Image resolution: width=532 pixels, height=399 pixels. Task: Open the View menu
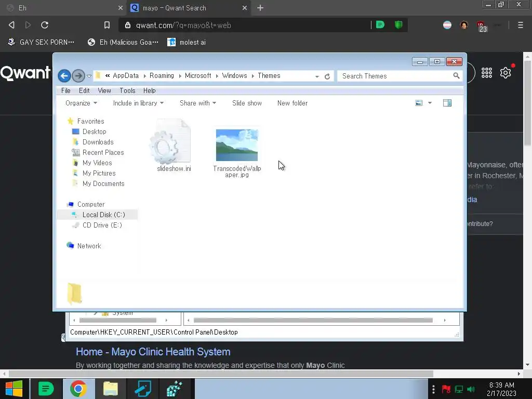coord(104,90)
